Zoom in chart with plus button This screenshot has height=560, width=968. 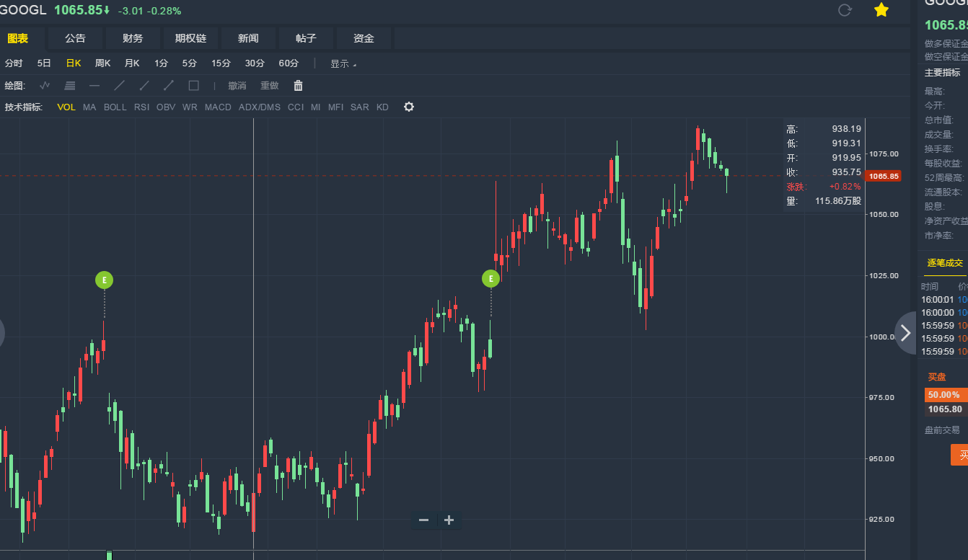[449, 520]
